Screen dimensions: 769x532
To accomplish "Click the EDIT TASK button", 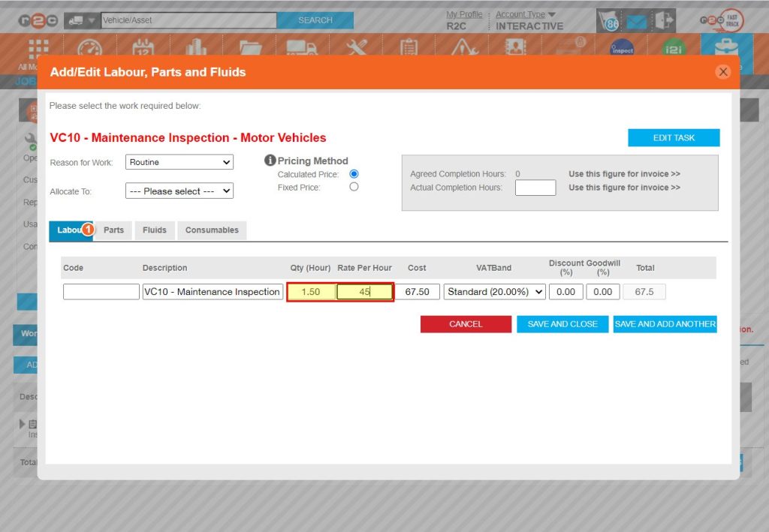I will click(x=673, y=138).
